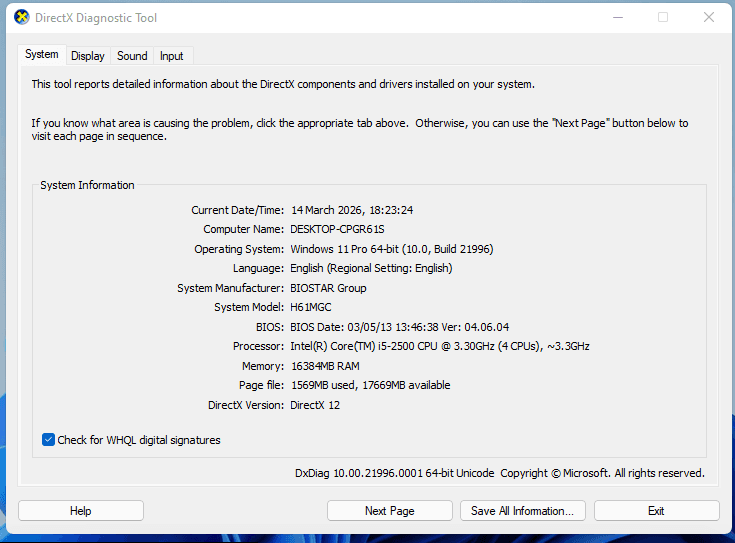
Task: Uncheck Check for WHQL digital signatures
Action: click(48, 440)
